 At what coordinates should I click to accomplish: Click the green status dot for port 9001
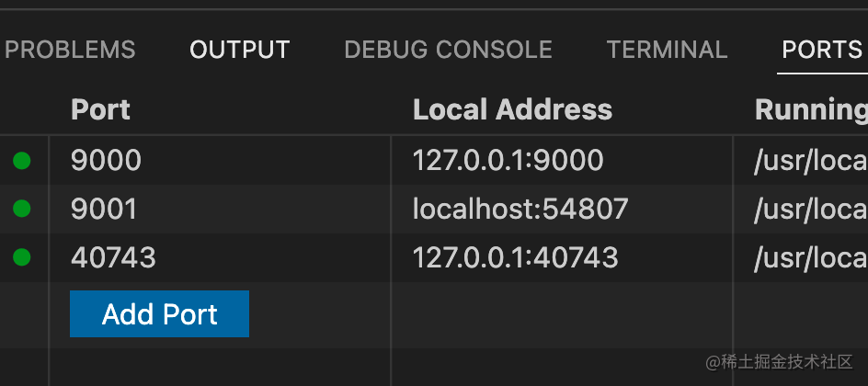(21, 209)
